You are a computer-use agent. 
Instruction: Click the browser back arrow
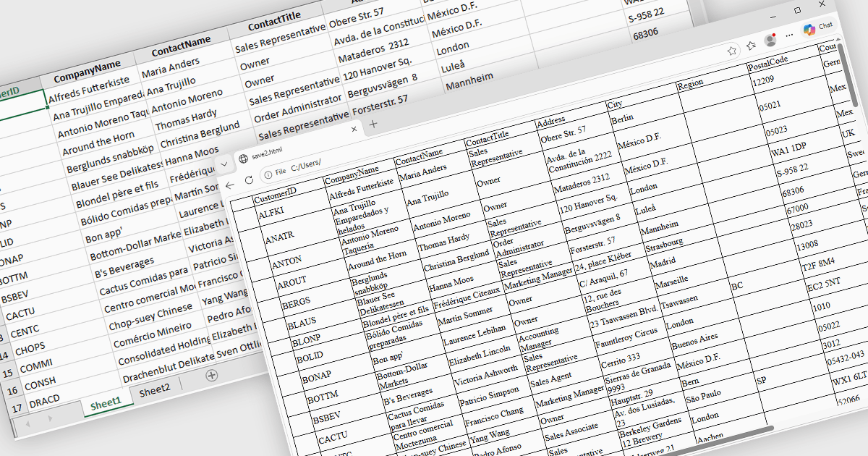click(x=231, y=185)
